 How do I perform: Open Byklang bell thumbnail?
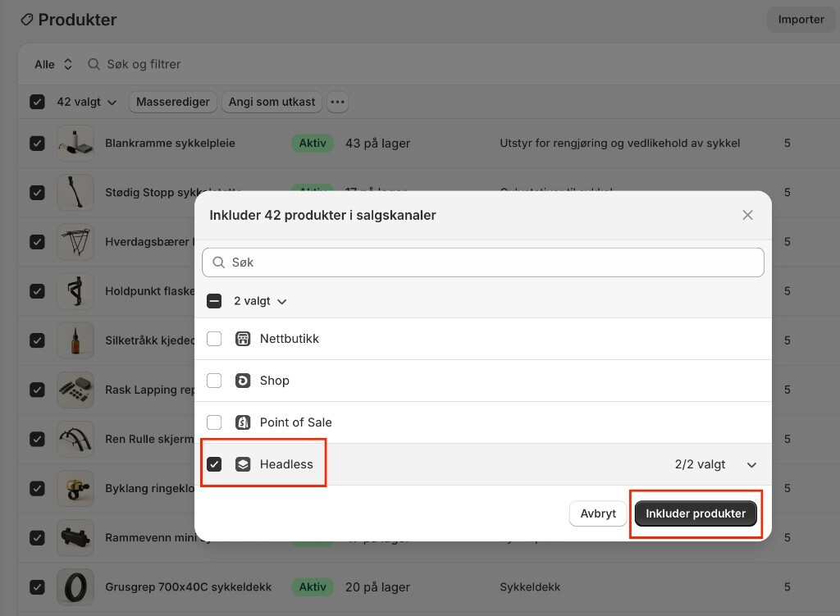[x=75, y=488]
